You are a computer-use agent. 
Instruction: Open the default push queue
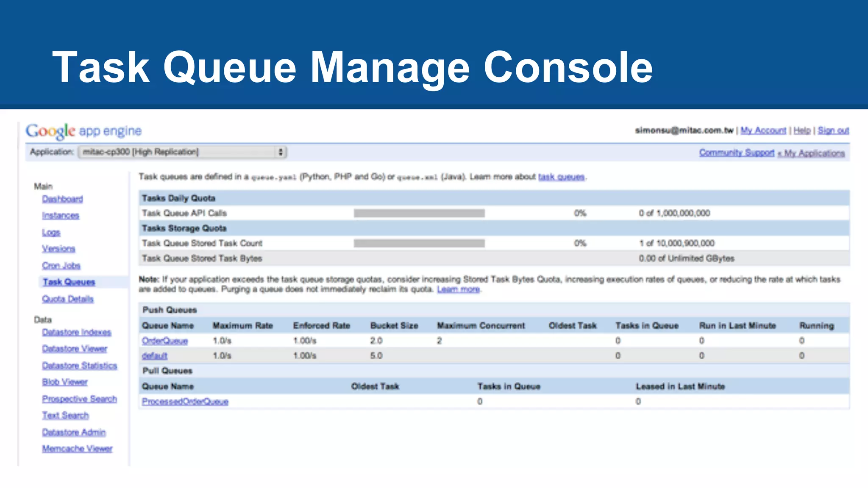tap(154, 355)
